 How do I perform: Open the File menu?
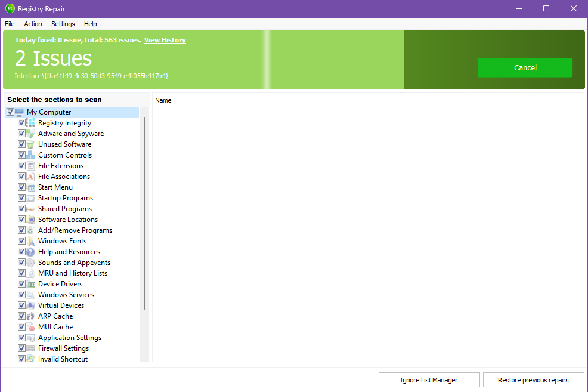coord(10,24)
